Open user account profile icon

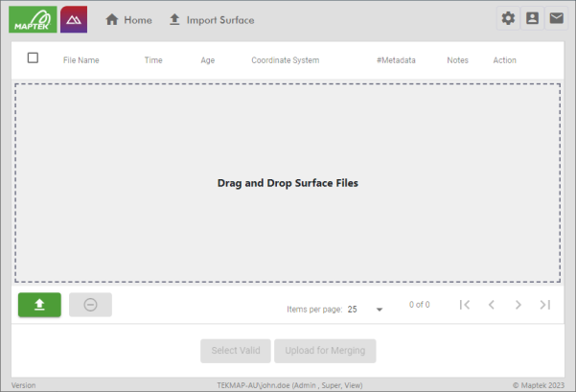pos(532,18)
